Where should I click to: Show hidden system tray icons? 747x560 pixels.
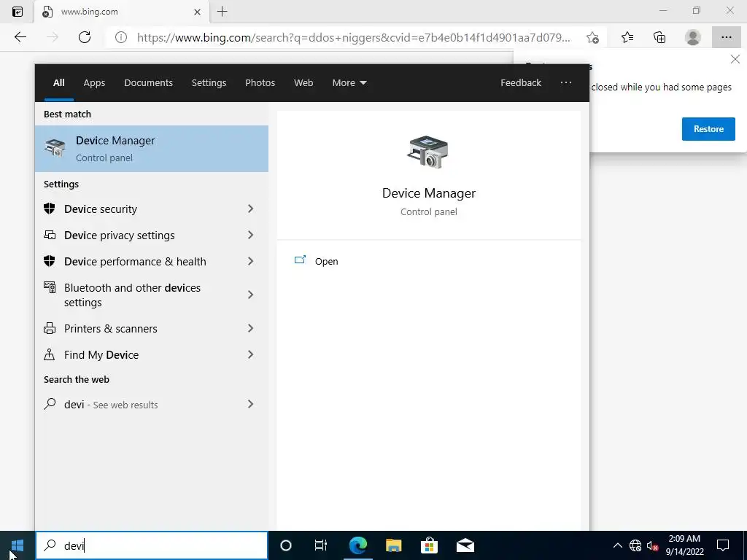[617, 545]
